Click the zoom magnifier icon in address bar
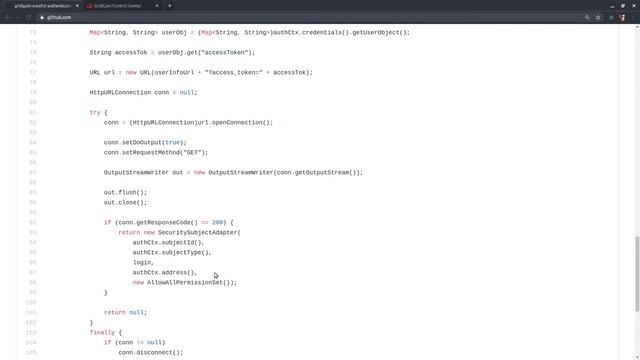 pyautogui.click(x=587, y=18)
